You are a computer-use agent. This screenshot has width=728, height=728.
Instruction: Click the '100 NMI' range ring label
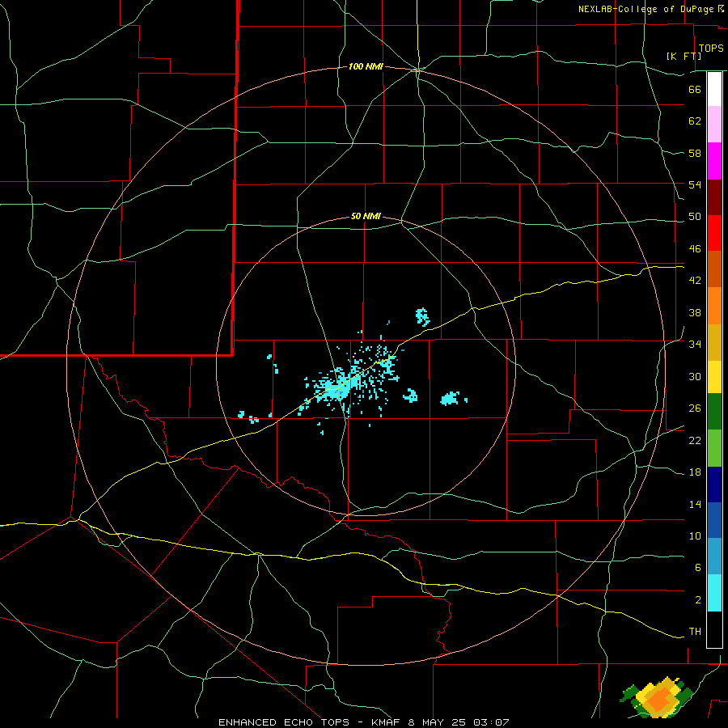point(366,67)
